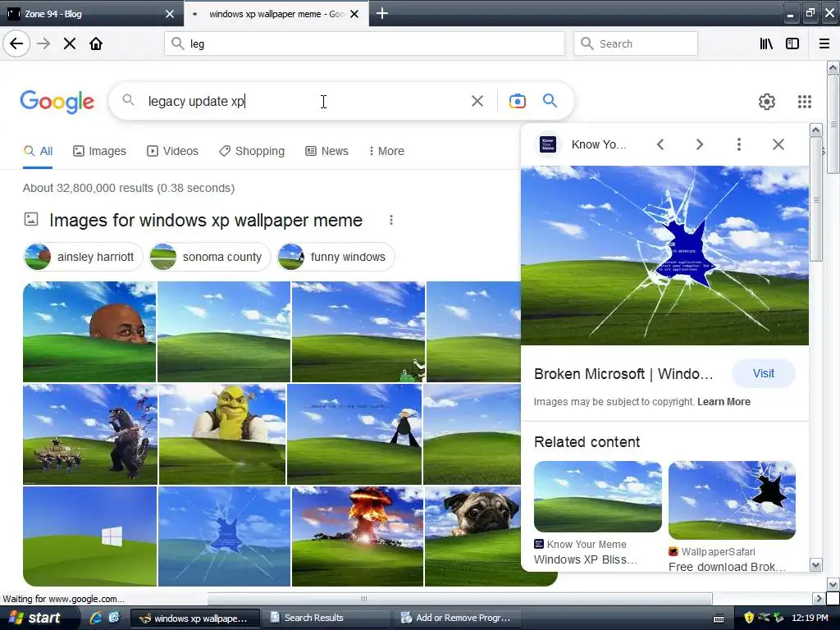Click preview panel scroll down arrow
This screenshot has height=630, width=840.
(815, 564)
